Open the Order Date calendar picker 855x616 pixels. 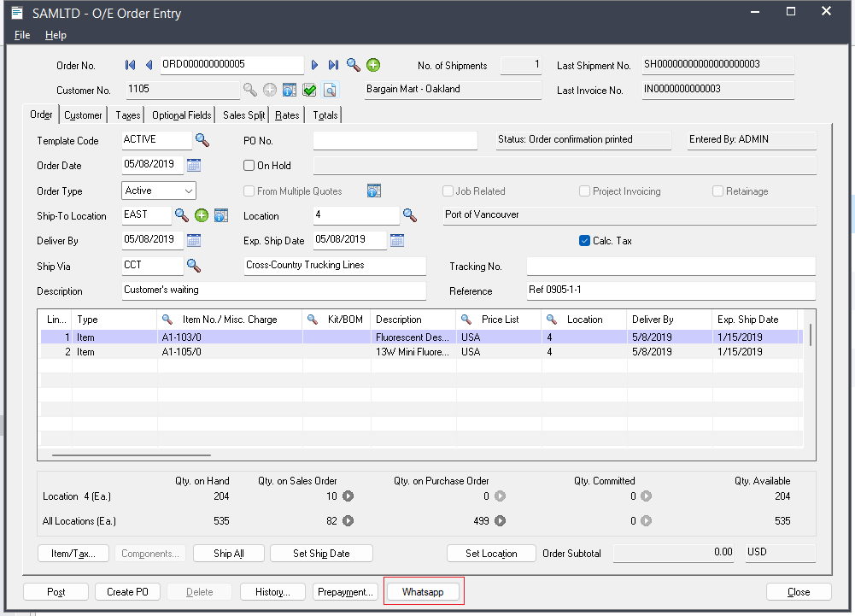coord(194,165)
